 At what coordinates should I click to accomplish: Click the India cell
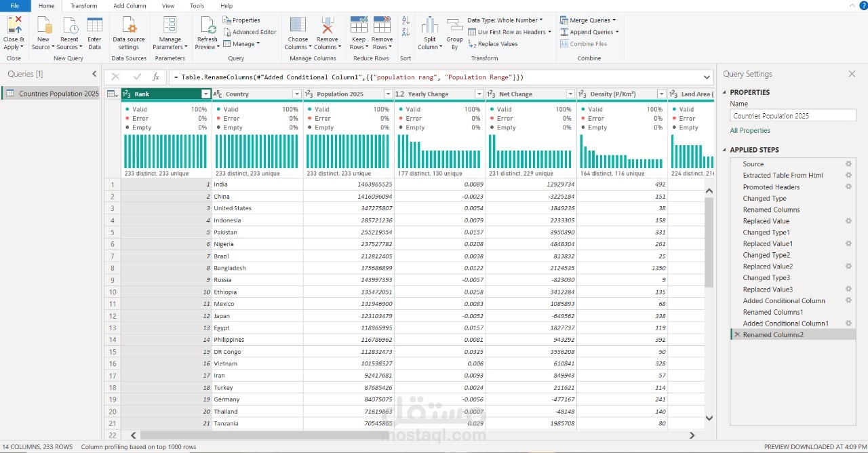pyautogui.click(x=258, y=184)
